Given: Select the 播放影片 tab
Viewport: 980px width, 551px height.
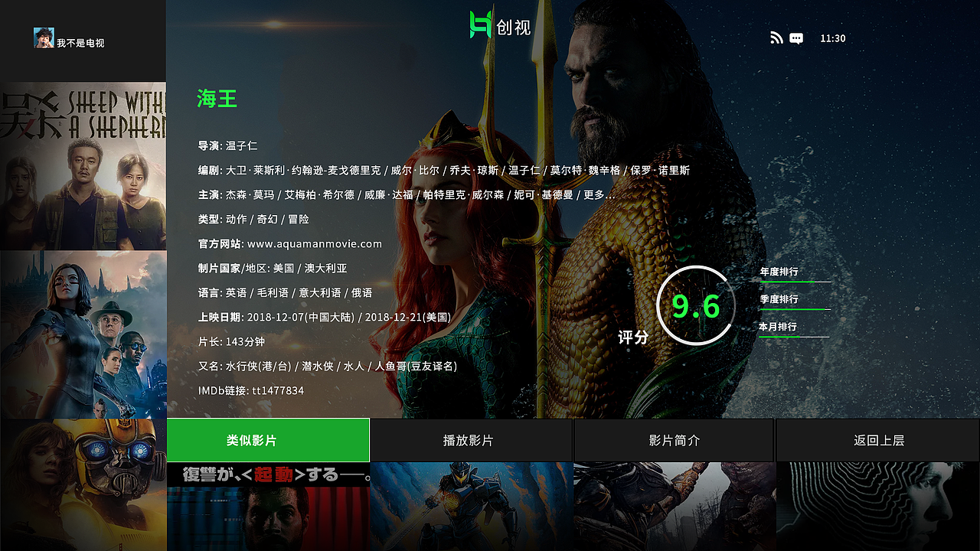Looking at the screenshot, I should pos(471,440).
